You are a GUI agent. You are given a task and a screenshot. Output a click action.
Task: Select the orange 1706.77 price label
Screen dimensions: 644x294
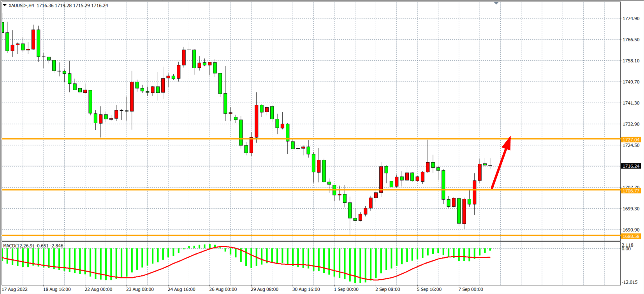tap(631, 191)
